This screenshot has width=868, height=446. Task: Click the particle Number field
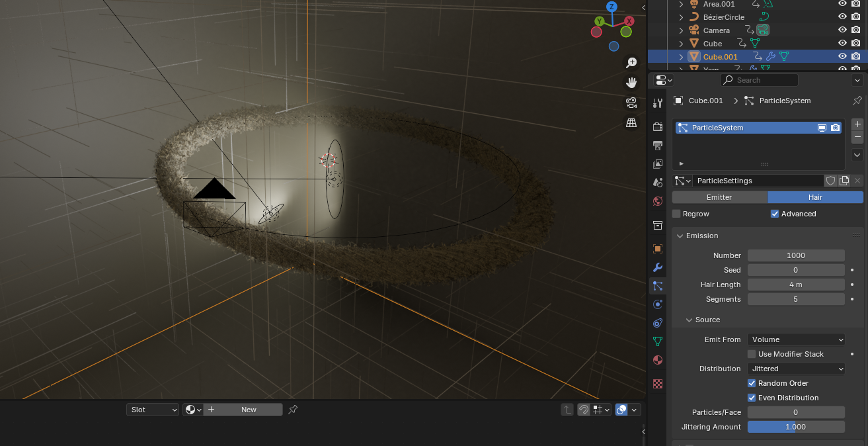coord(796,255)
